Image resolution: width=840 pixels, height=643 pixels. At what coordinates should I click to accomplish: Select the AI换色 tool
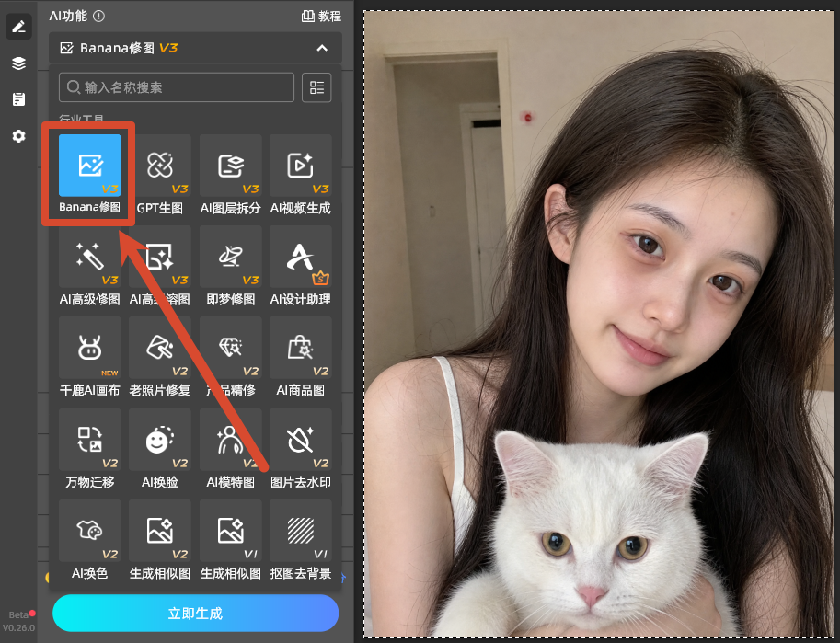(90, 531)
